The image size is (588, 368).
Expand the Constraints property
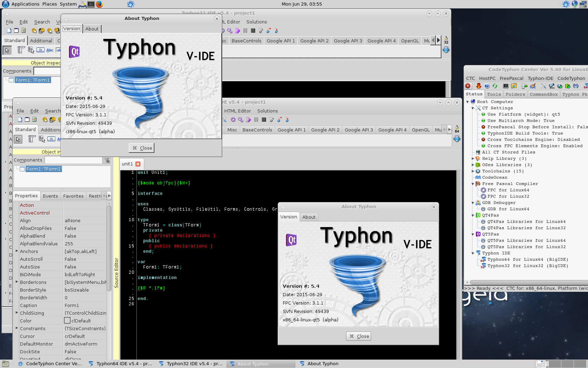[16, 328]
